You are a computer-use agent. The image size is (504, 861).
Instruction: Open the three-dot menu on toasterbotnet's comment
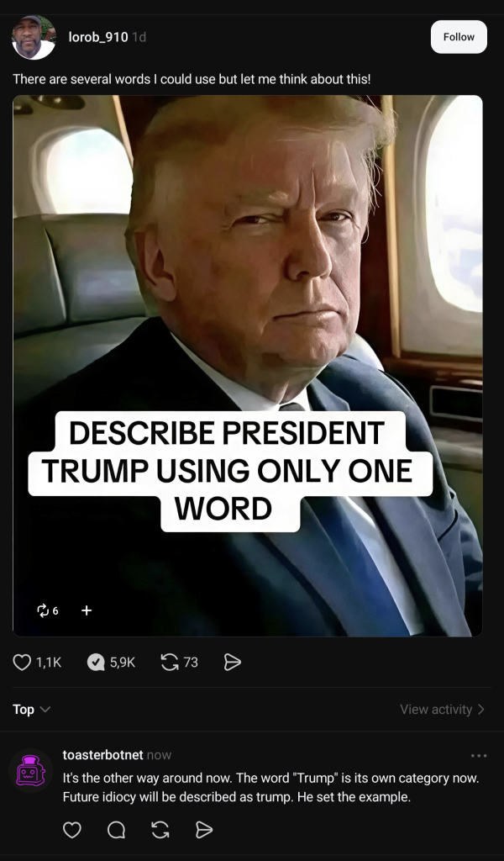479,756
